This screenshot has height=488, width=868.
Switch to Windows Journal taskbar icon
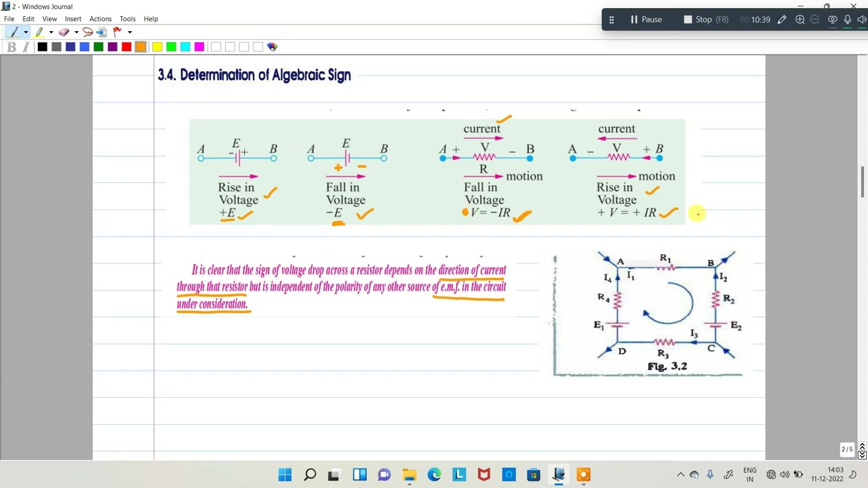point(559,474)
